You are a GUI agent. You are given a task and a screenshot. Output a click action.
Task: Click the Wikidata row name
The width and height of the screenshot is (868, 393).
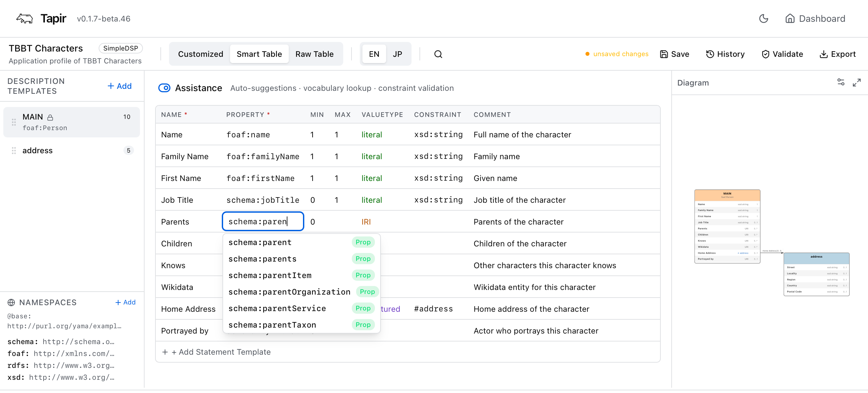tap(177, 287)
